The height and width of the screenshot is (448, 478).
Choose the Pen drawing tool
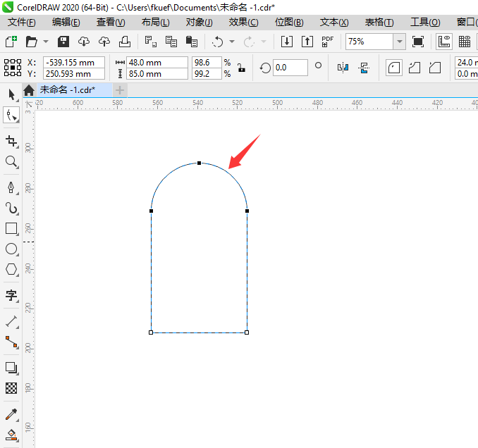11,187
